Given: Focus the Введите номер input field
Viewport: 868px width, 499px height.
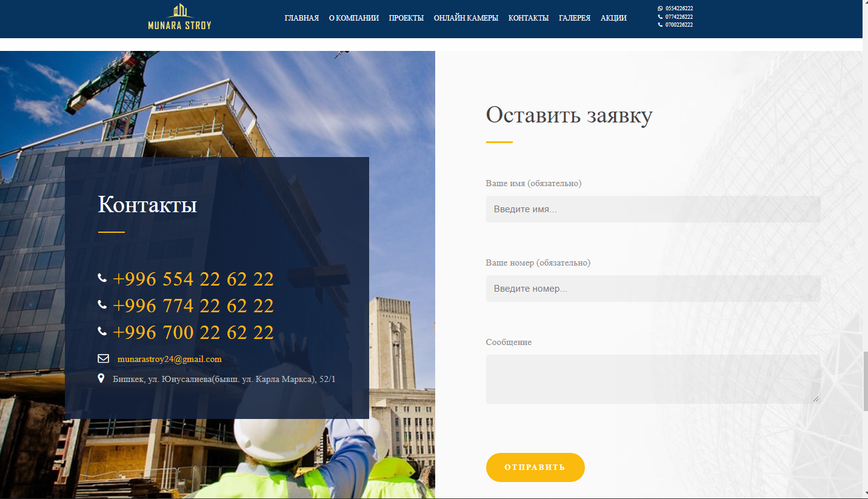Looking at the screenshot, I should [x=653, y=289].
